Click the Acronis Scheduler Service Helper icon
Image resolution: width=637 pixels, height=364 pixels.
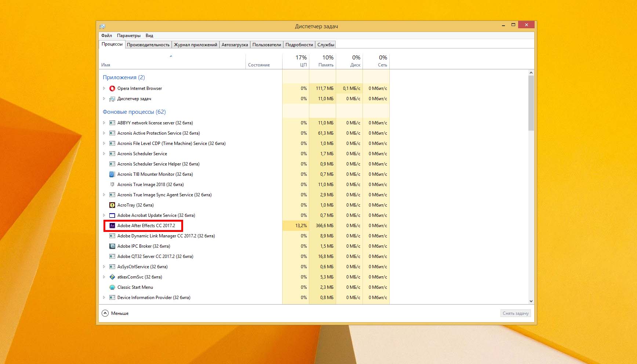coord(112,164)
